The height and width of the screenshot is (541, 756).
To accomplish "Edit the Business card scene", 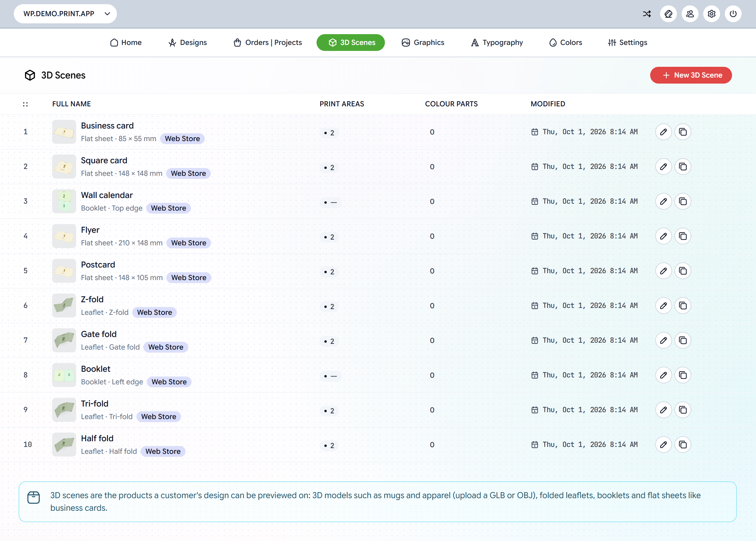I will 663,132.
